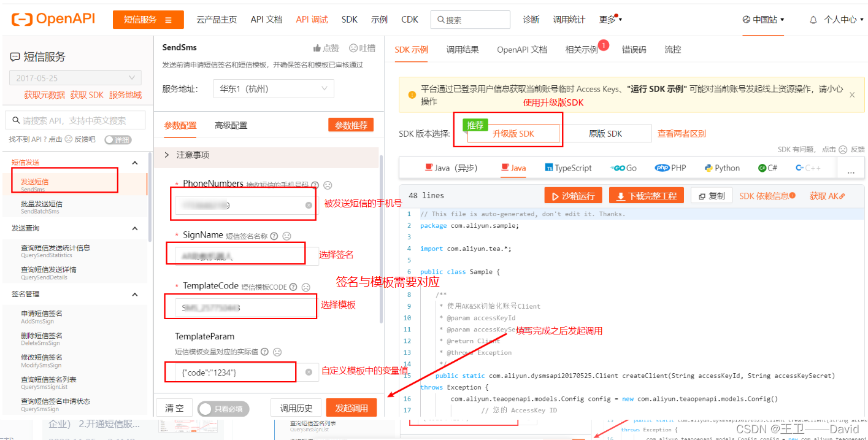This screenshot has height=440, width=868.
Task: Click the API search field
Action: (75, 120)
